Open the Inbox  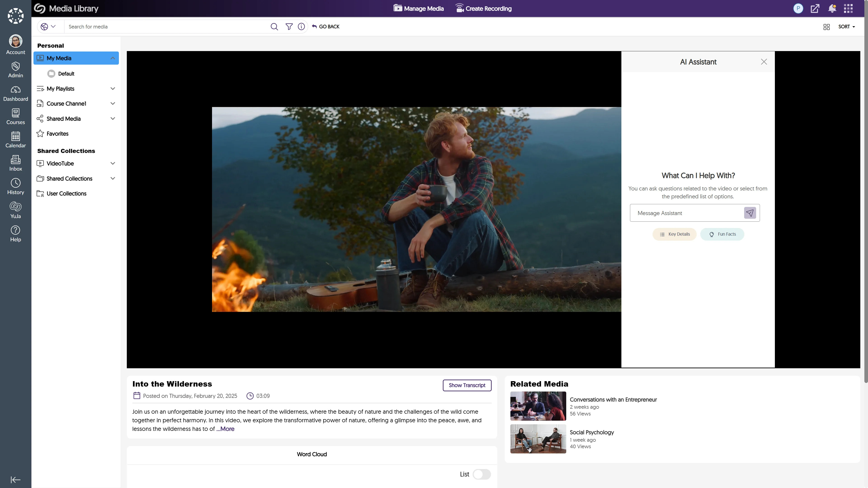[x=16, y=163]
